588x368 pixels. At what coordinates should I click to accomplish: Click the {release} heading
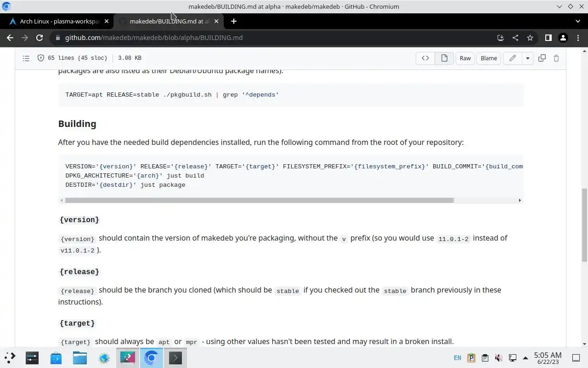click(x=79, y=272)
